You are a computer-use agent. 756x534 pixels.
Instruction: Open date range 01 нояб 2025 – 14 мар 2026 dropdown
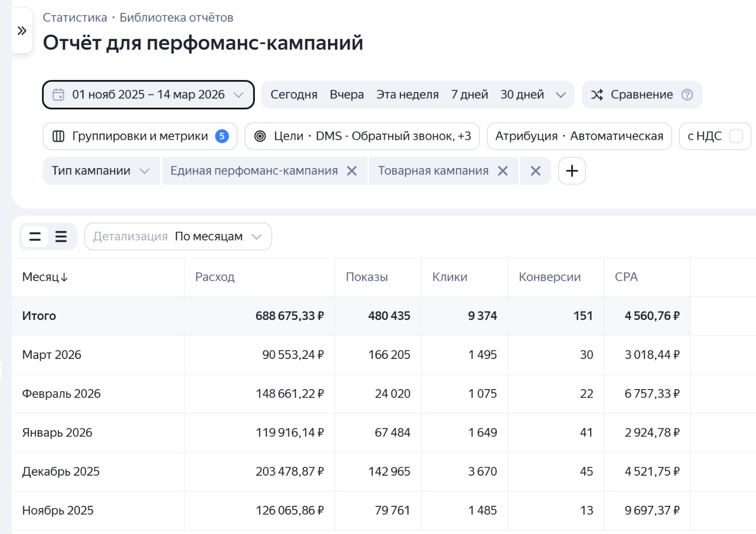point(148,94)
